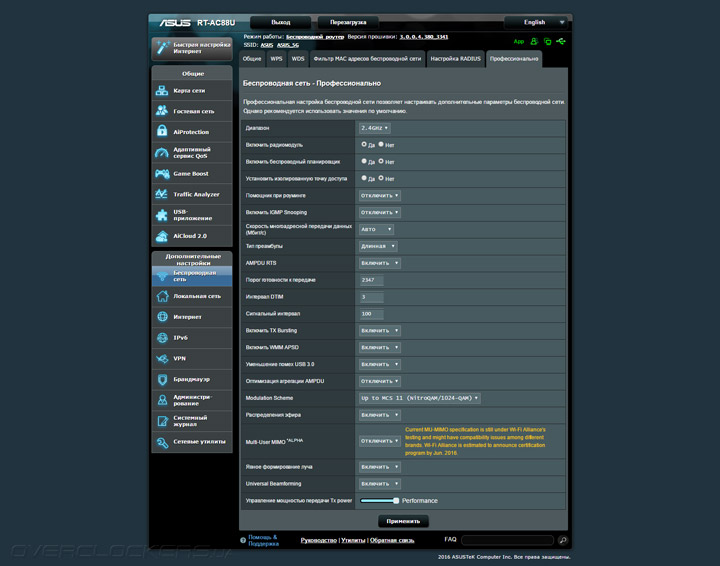Screen dimensions: 720x566
Task: Select Да for wireless scheduler
Action: pos(364,161)
